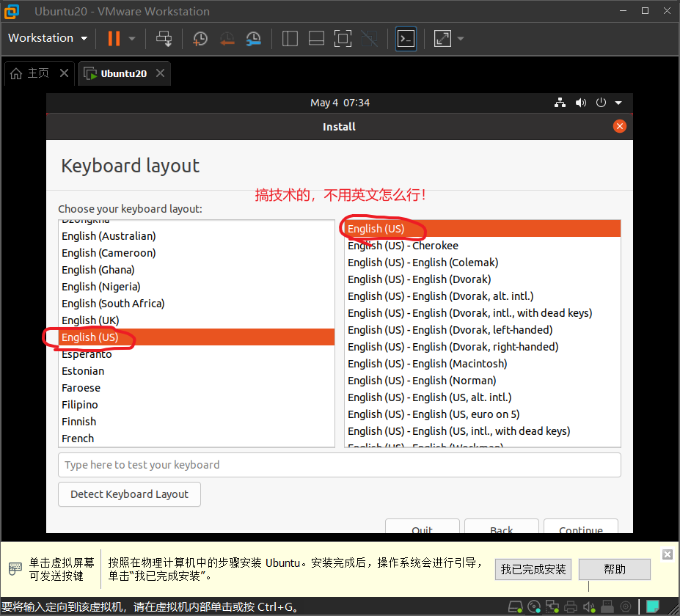Choose Filipino in the layout list

click(196, 405)
